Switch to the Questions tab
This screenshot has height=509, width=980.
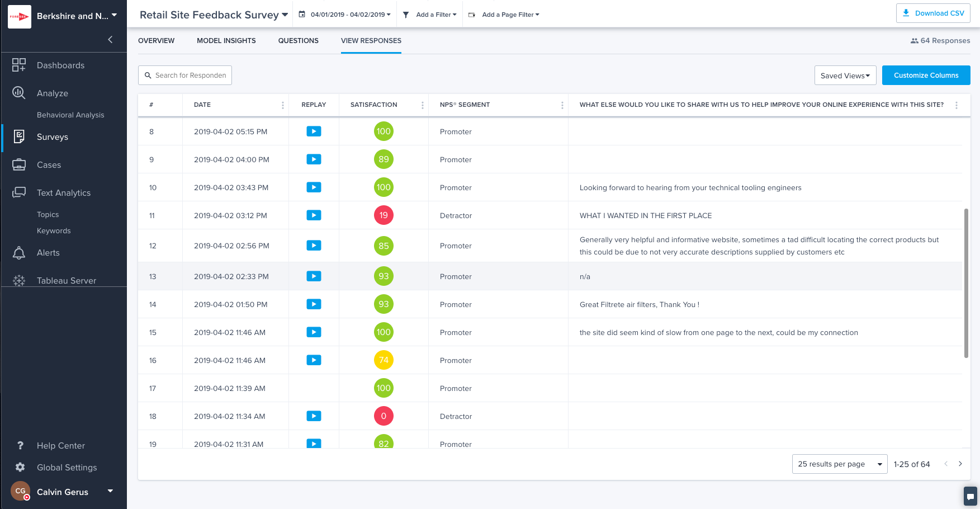click(x=299, y=41)
